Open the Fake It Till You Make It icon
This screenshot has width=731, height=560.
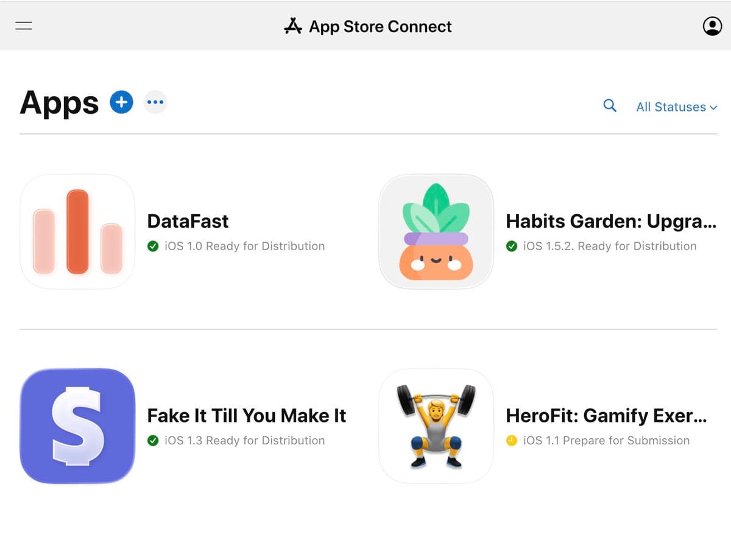77,426
